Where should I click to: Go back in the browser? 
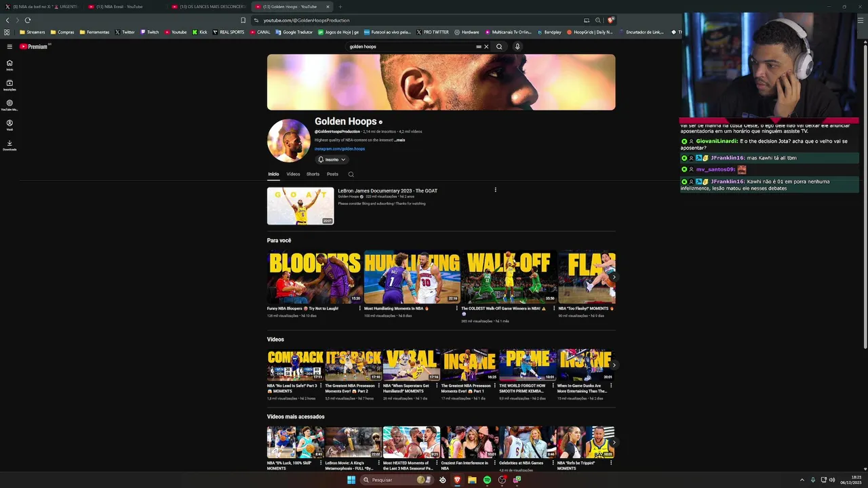tap(7, 20)
